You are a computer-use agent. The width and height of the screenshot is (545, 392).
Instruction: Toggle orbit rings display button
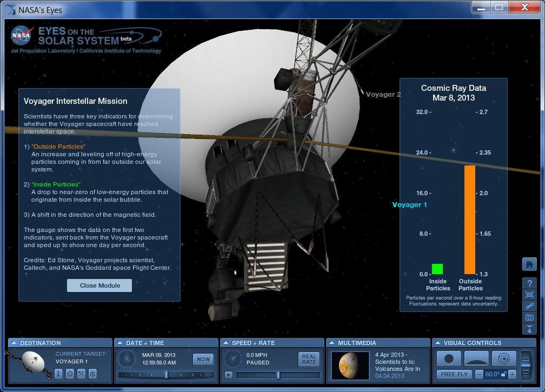click(503, 358)
